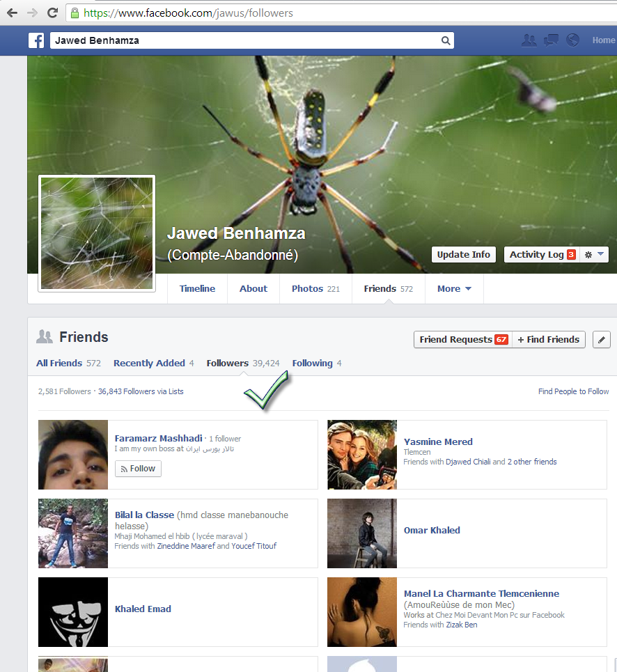This screenshot has height=672, width=617.
Task: Open the Yasmine Mered profile link
Action: [x=438, y=442]
